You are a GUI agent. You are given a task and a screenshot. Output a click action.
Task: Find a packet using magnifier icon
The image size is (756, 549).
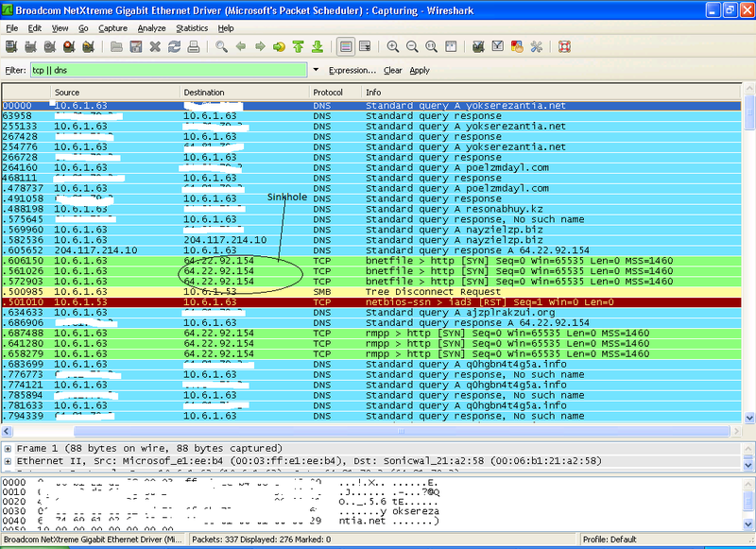pyautogui.click(x=221, y=46)
